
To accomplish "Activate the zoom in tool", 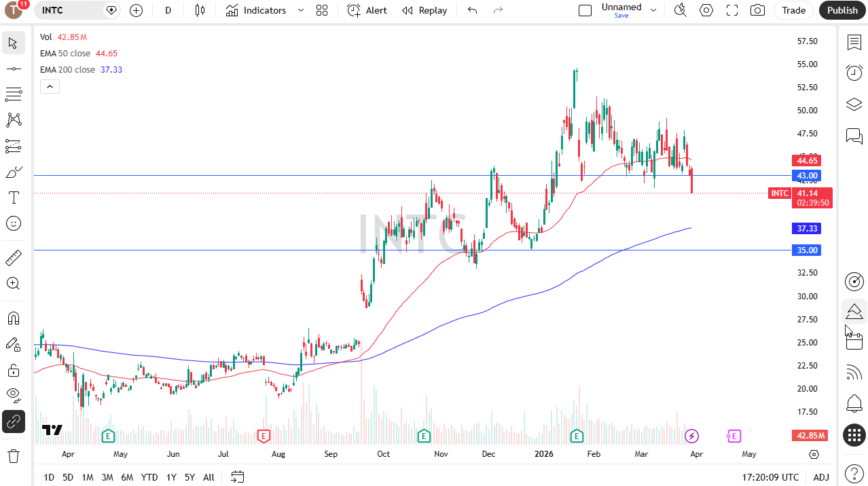I will click(x=13, y=283).
